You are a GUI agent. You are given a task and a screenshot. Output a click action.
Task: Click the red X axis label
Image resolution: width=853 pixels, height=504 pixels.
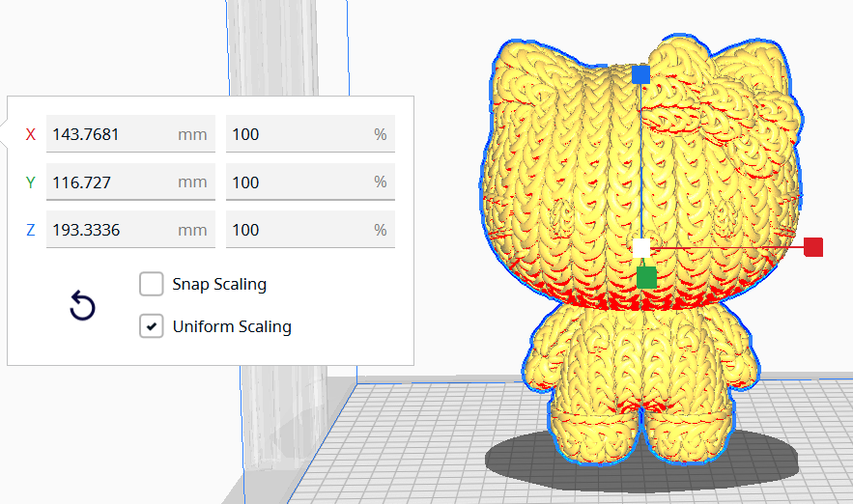coord(31,134)
